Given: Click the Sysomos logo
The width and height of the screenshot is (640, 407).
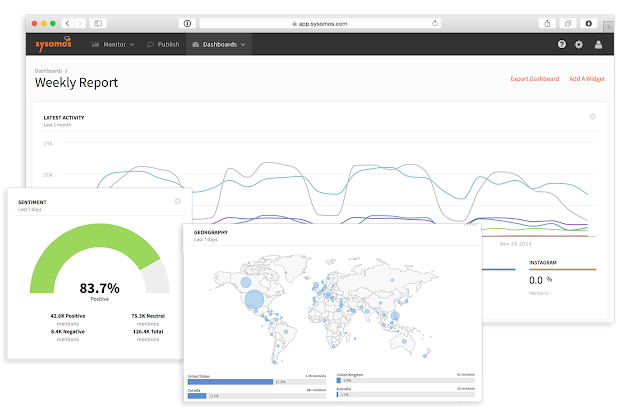Looking at the screenshot, I should click(x=53, y=44).
